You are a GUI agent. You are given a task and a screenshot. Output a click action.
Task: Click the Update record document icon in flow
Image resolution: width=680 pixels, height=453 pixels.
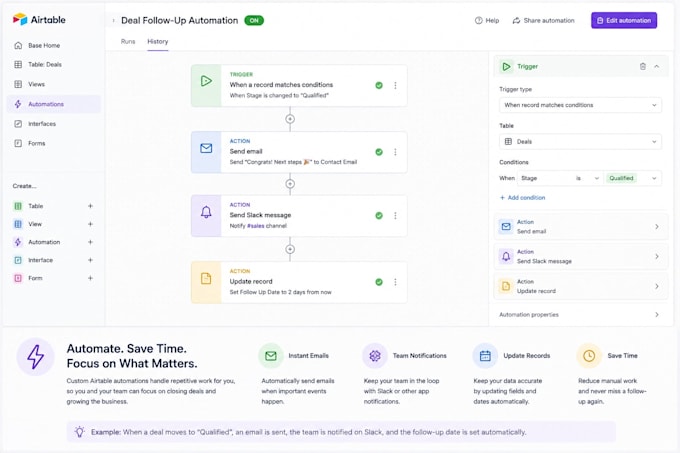[x=206, y=278]
